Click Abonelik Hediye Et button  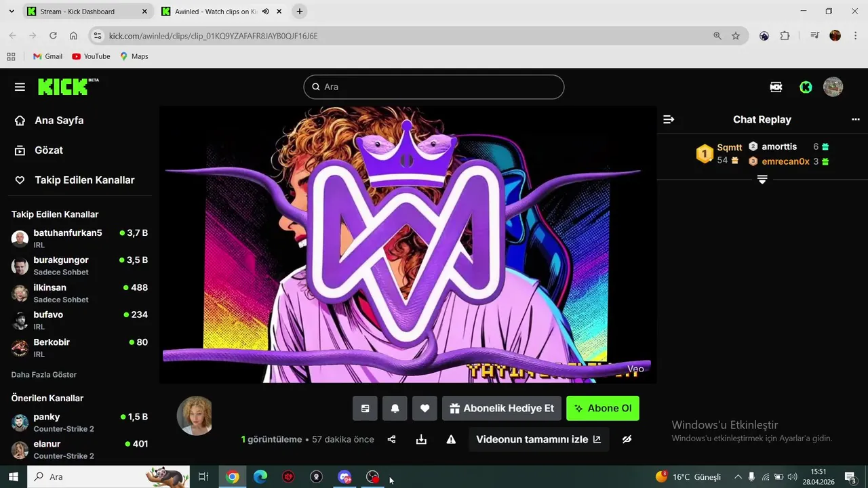pyautogui.click(x=502, y=409)
